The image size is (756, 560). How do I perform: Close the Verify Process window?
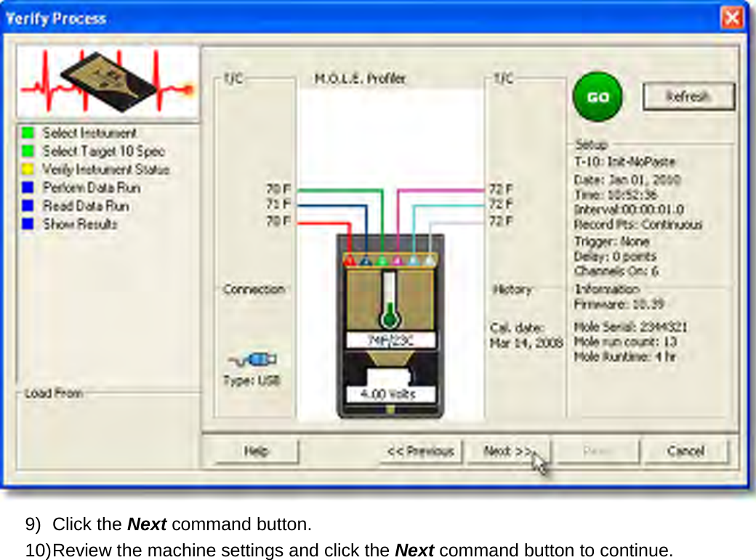732,18
